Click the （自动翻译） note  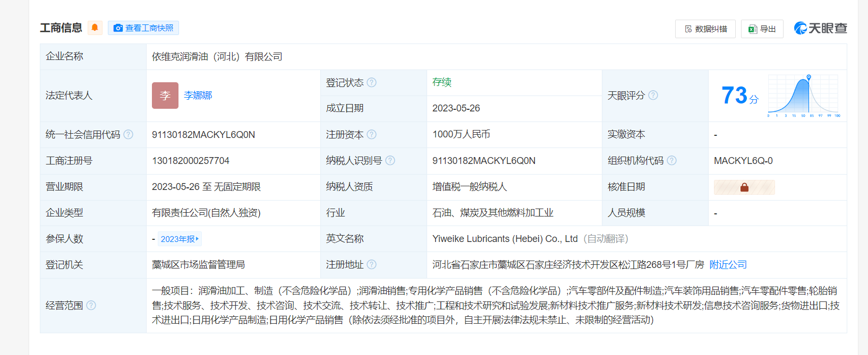pos(606,239)
